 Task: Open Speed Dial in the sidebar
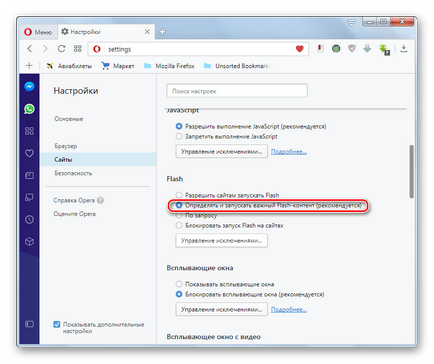tap(29, 131)
